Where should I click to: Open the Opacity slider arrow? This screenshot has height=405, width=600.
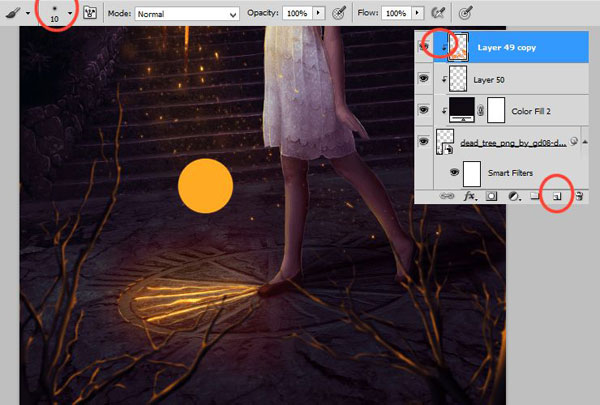click(318, 13)
